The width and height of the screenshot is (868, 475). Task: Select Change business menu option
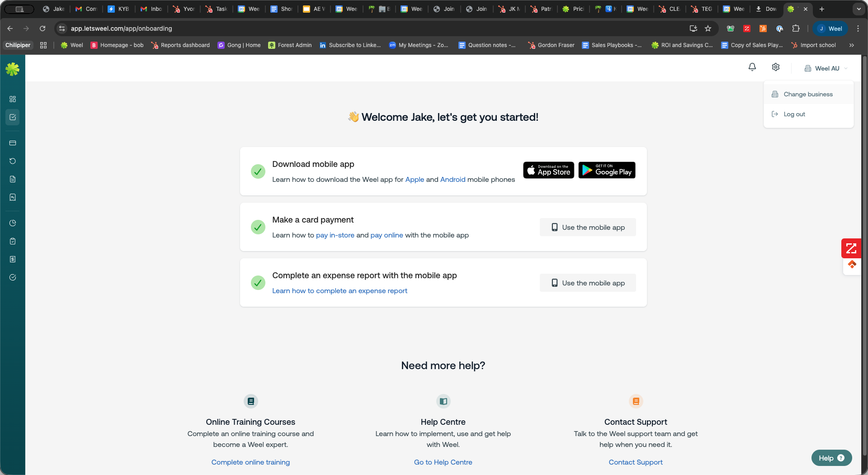pos(808,94)
